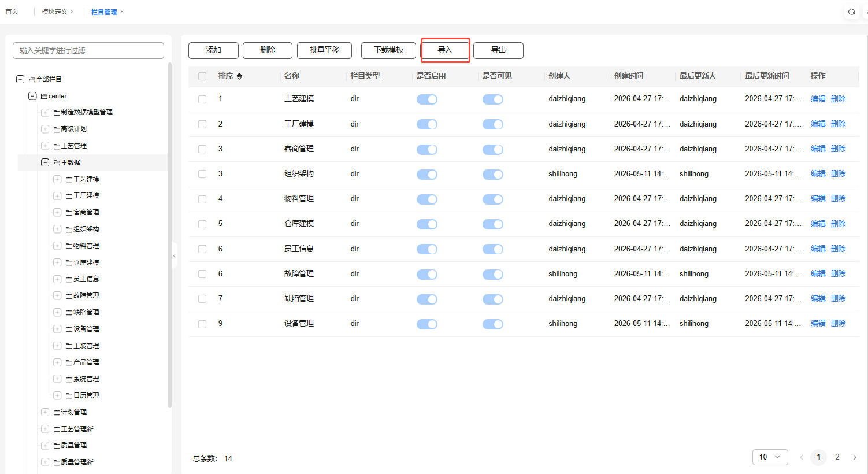
Task: Toggle the 是否启用 switch for 工厂建模 row
Action: (x=427, y=124)
